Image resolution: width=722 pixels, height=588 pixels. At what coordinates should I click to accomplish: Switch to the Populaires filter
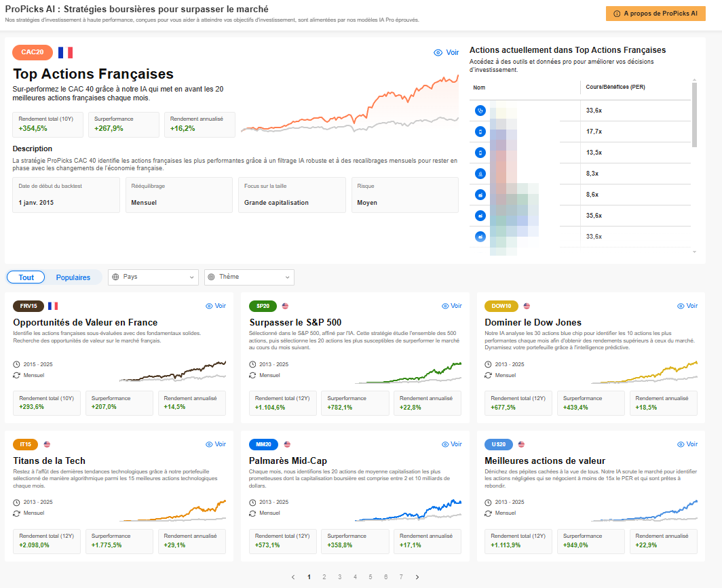coord(73,277)
